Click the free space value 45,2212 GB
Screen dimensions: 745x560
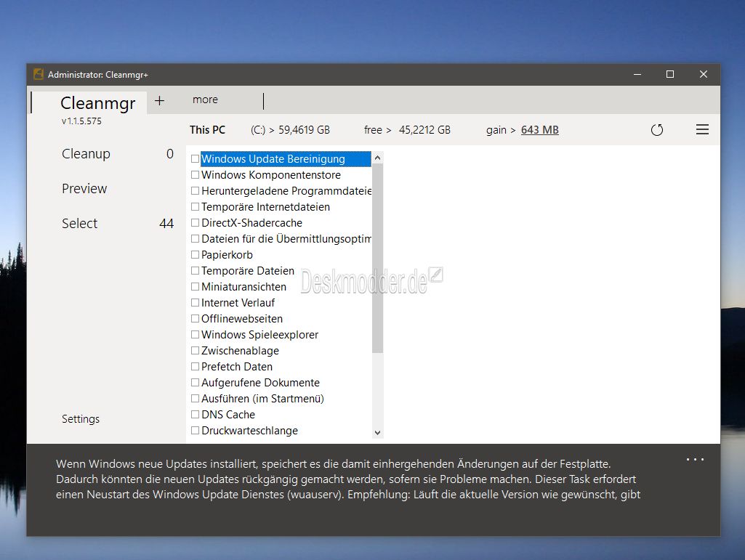[x=424, y=130]
